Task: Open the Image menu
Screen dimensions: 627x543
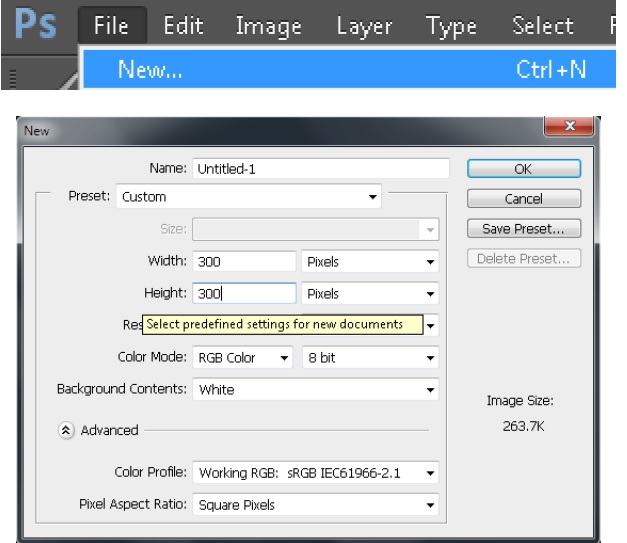Action: 268,26
